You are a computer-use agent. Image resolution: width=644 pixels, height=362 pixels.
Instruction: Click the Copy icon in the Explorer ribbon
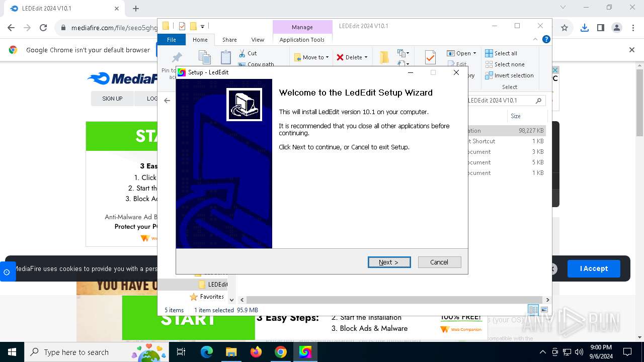coord(204,57)
